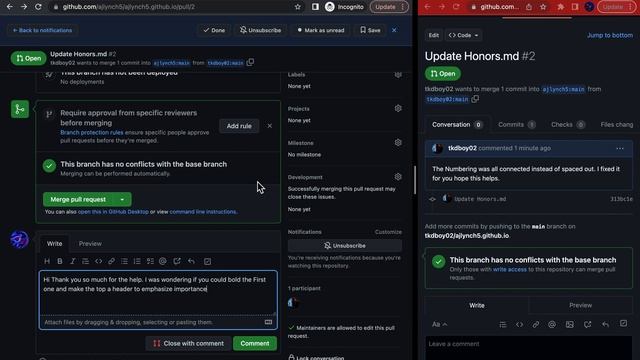Click the Merge pull request button
This screenshot has height=360, width=640.
[x=78, y=199]
